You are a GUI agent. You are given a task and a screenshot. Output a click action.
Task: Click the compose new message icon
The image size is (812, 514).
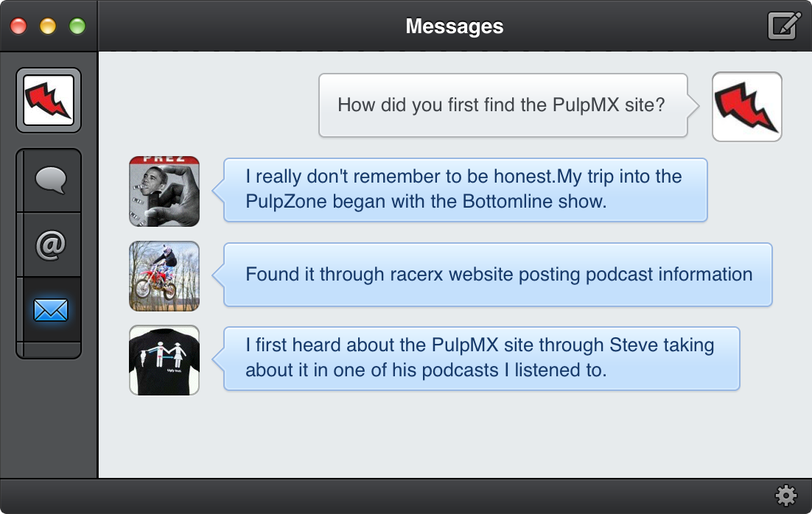pos(784,26)
